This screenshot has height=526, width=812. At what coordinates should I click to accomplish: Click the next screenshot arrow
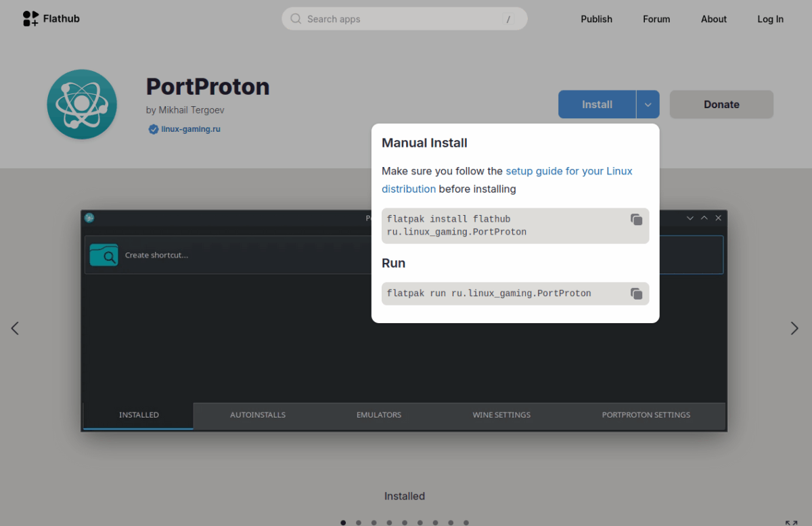[794, 328]
